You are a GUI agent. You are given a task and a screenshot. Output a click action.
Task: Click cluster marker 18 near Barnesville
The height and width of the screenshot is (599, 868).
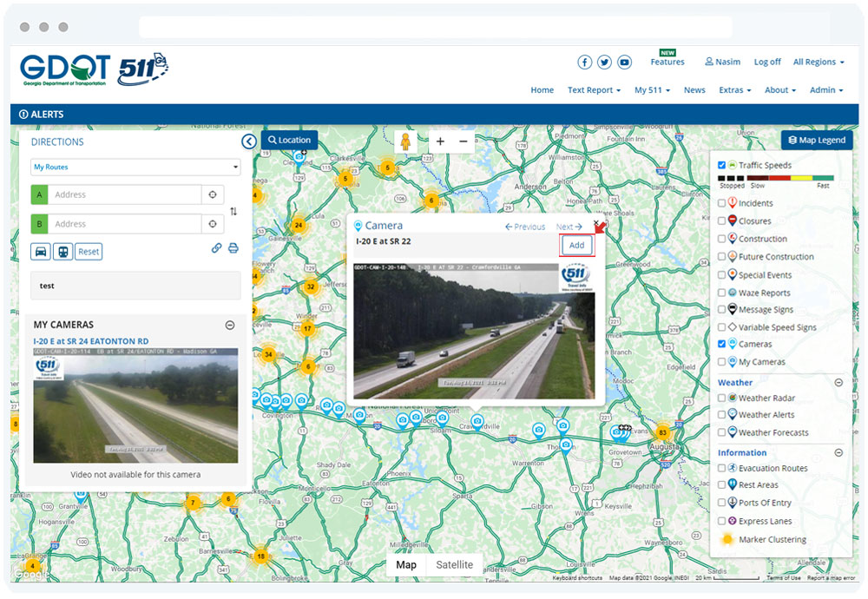(260, 556)
